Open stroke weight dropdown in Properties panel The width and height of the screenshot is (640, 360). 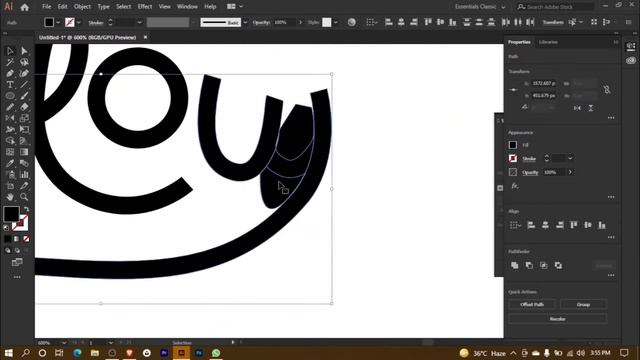tap(570, 158)
